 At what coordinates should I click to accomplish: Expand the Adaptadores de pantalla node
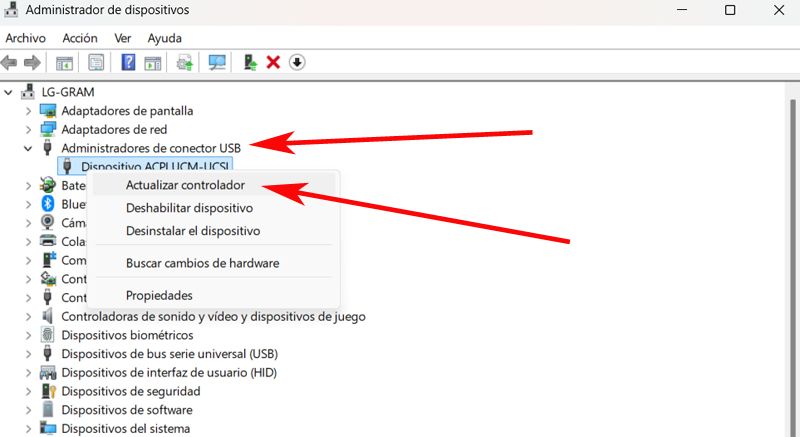point(27,111)
